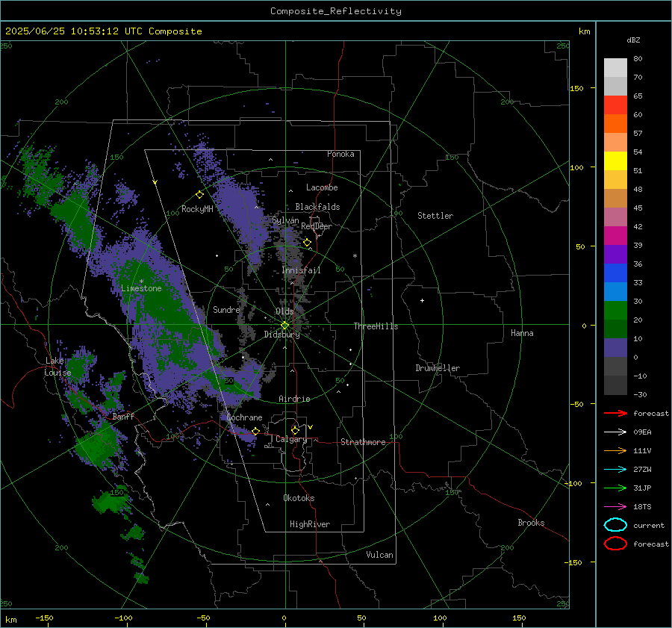This screenshot has height=628, width=672.
Task: Click the yellow diamond marker near RedDeer
Action: pyautogui.click(x=307, y=243)
